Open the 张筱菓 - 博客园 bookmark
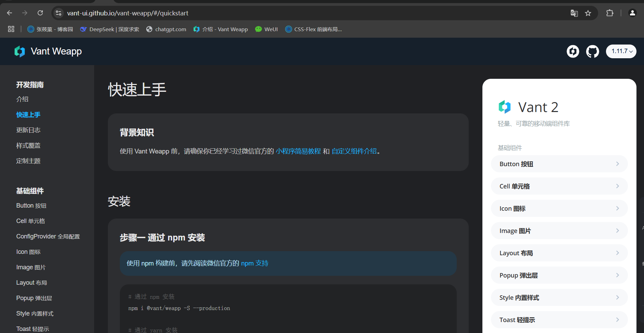Screen dimensions: 644x333 click(50, 29)
